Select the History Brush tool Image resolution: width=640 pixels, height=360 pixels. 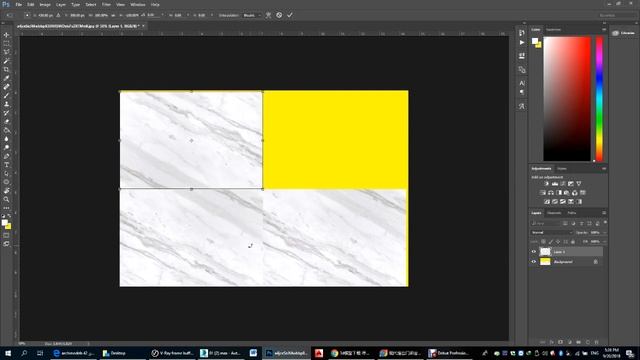click(6, 113)
